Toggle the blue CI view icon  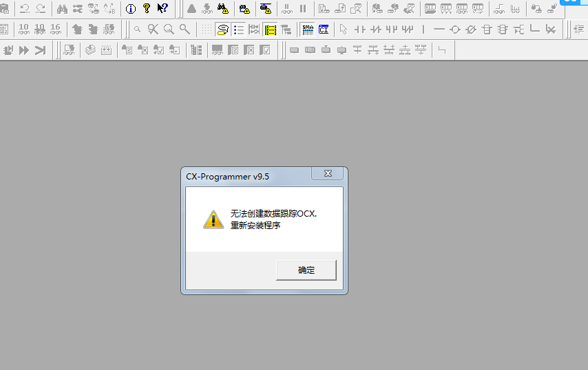[323, 30]
